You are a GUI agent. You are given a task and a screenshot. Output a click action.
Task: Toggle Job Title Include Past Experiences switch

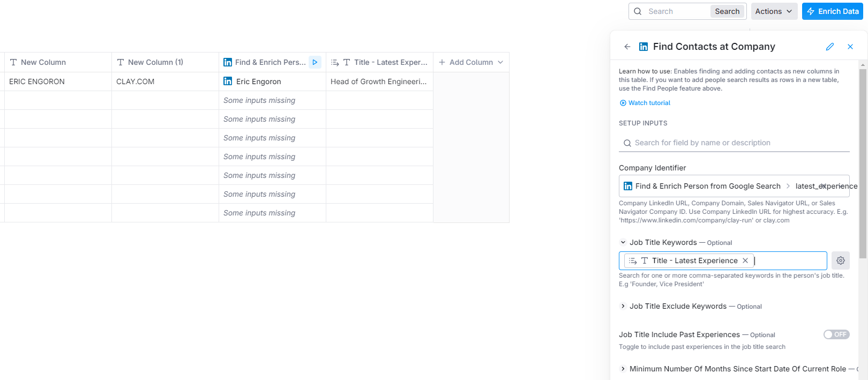pos(836,334)
